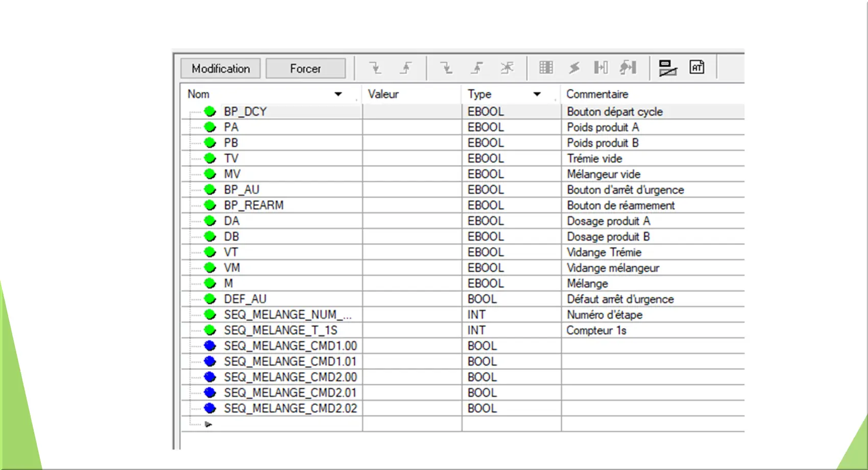This screenshot has width=868, height=470.
Task: Click the 'Défaut arrêt d'urgence' comment
Action: coord(620,299)
